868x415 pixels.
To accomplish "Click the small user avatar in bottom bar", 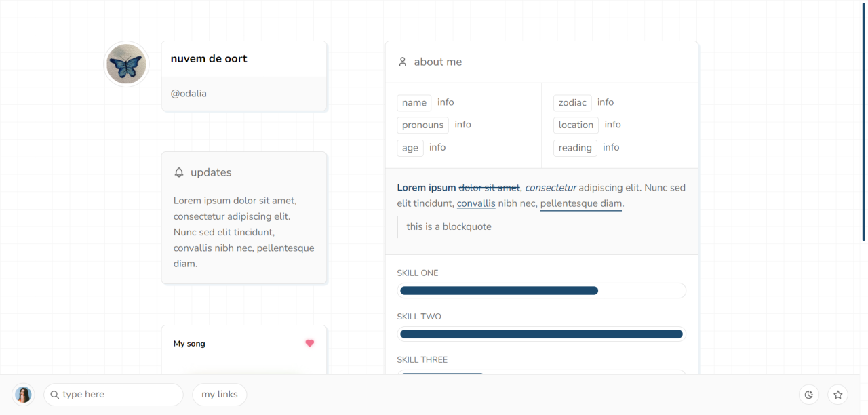I will (x=24, y=395).
